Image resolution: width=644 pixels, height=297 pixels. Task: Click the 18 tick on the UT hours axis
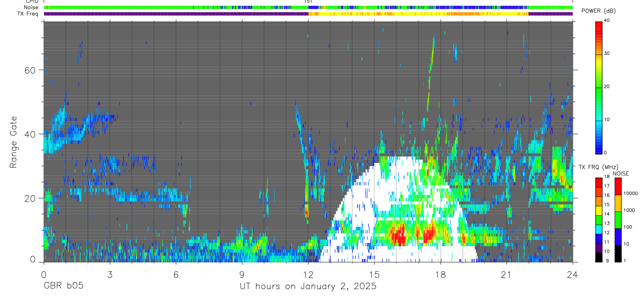[x=440, y=274]
